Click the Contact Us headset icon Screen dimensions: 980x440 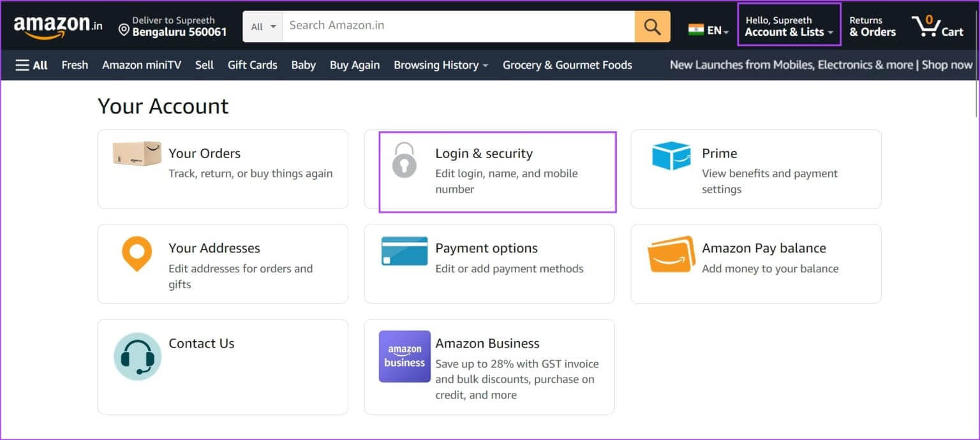[137, 356]
